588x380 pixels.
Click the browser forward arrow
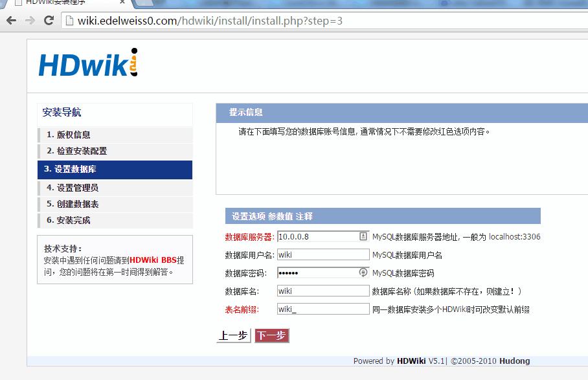click(29, 20)
